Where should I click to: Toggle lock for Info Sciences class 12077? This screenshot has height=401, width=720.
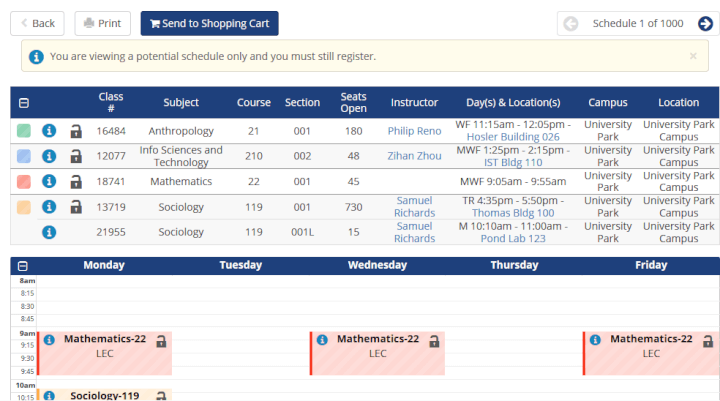76,156
